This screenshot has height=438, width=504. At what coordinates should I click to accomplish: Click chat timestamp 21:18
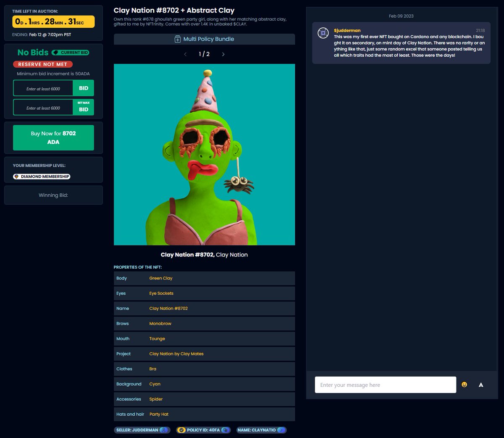(480, 31)
